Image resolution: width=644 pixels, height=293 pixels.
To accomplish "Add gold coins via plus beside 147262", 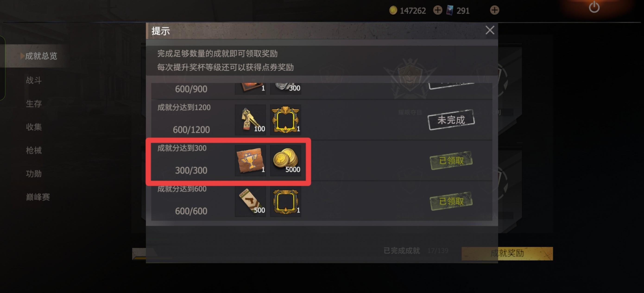I will 438,10.
